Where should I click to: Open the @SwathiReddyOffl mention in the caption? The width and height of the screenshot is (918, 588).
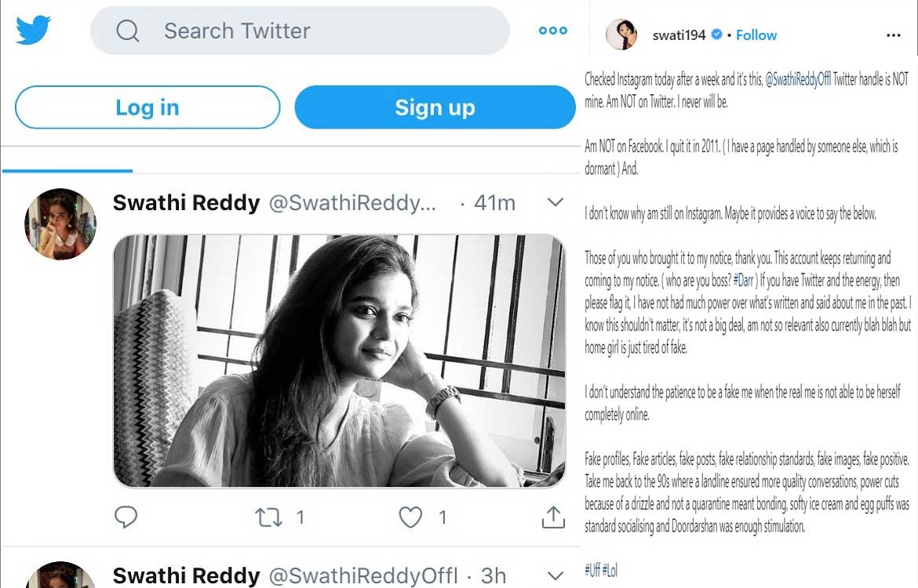tap(798, 79)
